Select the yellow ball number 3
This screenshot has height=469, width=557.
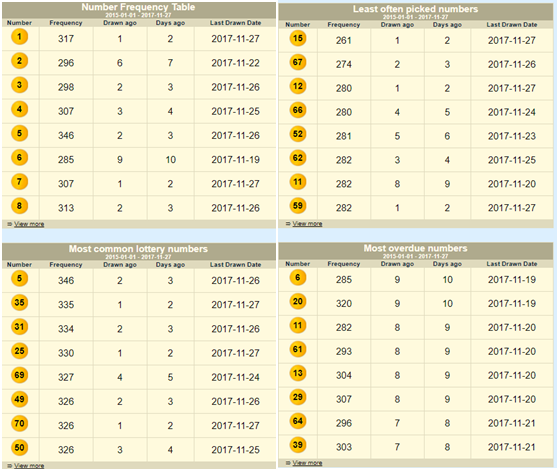tap(20, 85)
